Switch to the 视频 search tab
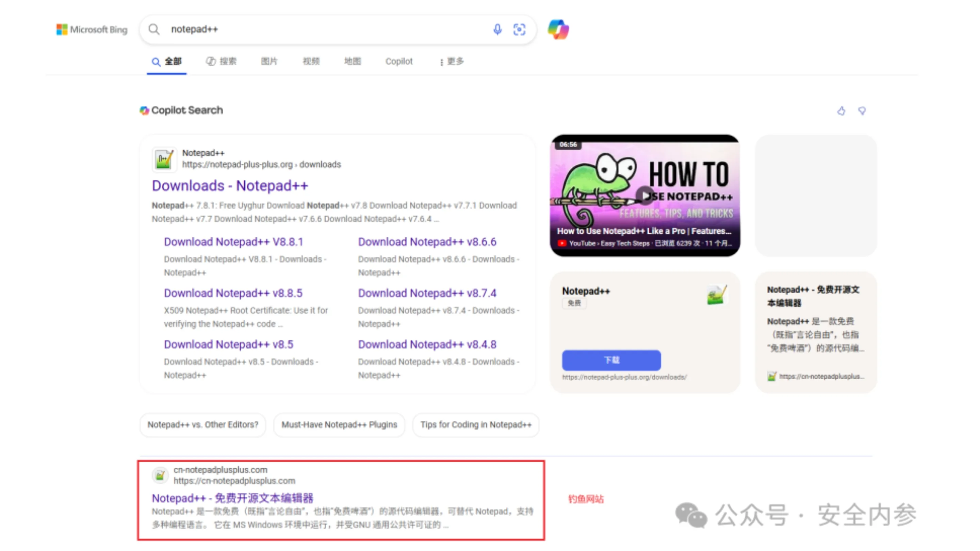This screenshot has width=980, height=551. [x=311, y=62]
